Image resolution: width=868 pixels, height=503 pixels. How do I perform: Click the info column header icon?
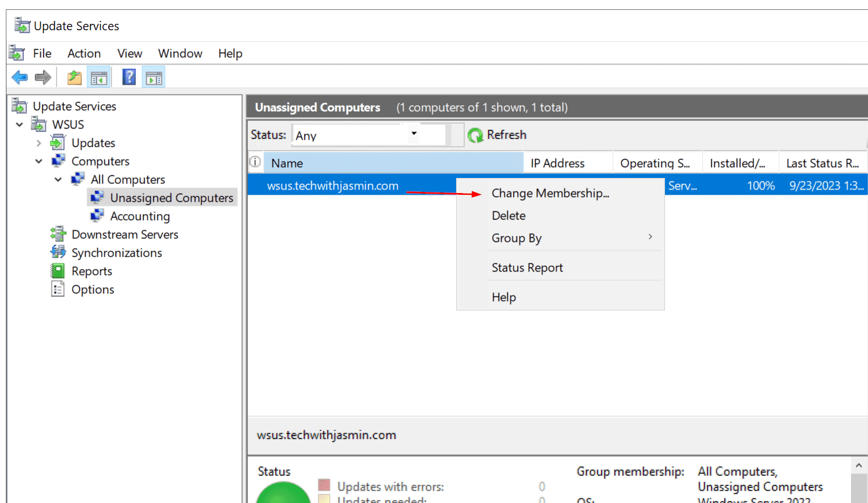pos(255,162)
